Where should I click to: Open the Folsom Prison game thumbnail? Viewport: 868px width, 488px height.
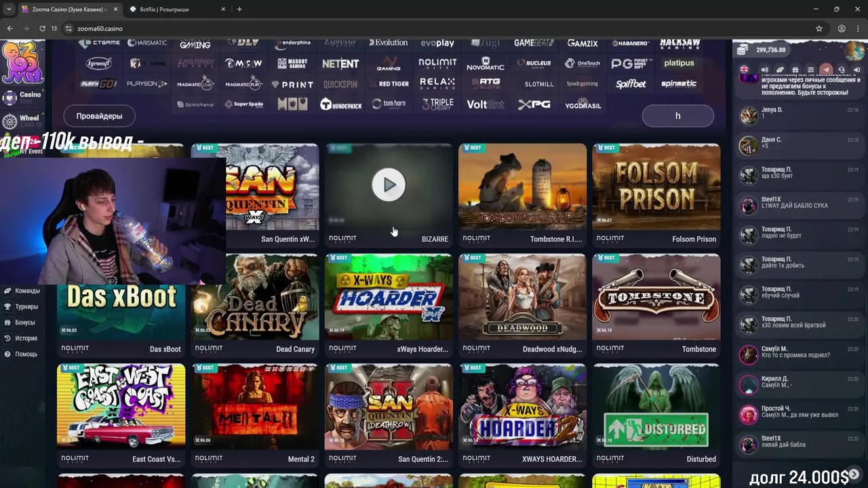click(656, 187)
